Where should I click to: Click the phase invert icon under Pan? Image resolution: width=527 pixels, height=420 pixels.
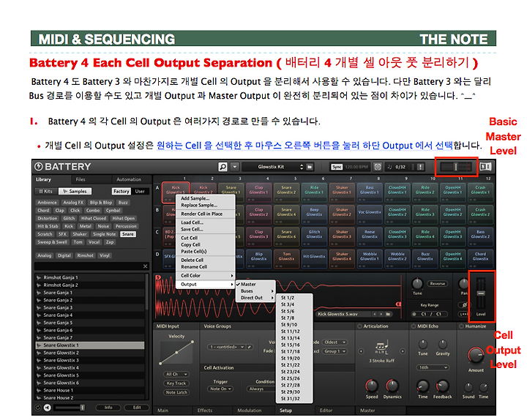click(x=465, y=305)
